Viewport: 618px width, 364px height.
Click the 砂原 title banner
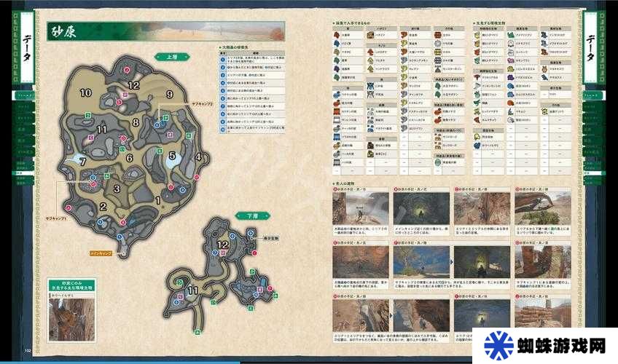[x=165, y=31]
